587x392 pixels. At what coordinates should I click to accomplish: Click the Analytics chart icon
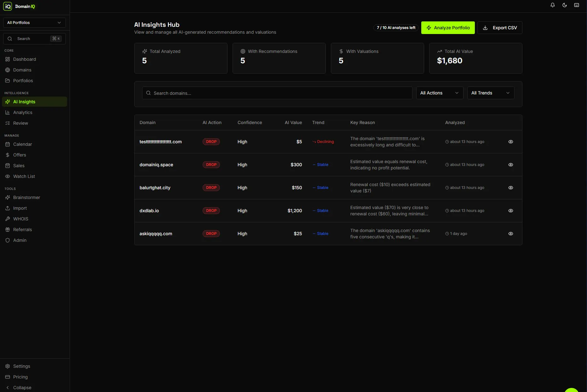click(x=8, y=112)
